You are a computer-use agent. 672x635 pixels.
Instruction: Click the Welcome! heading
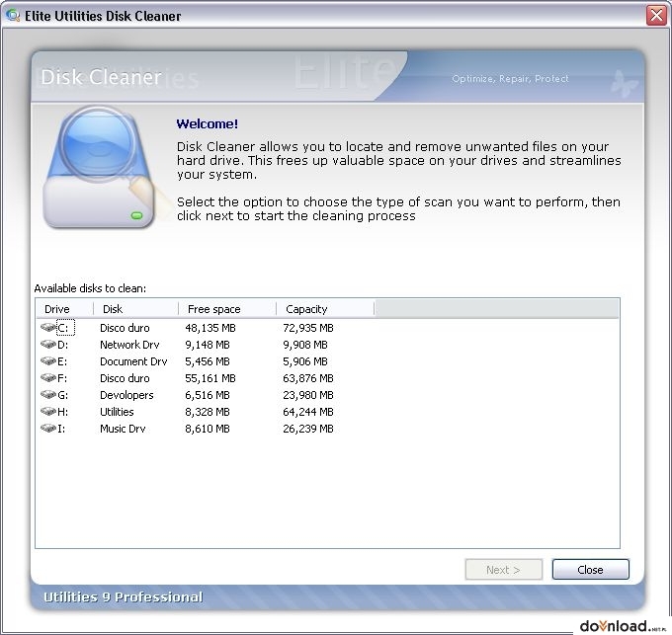[208, 123]
